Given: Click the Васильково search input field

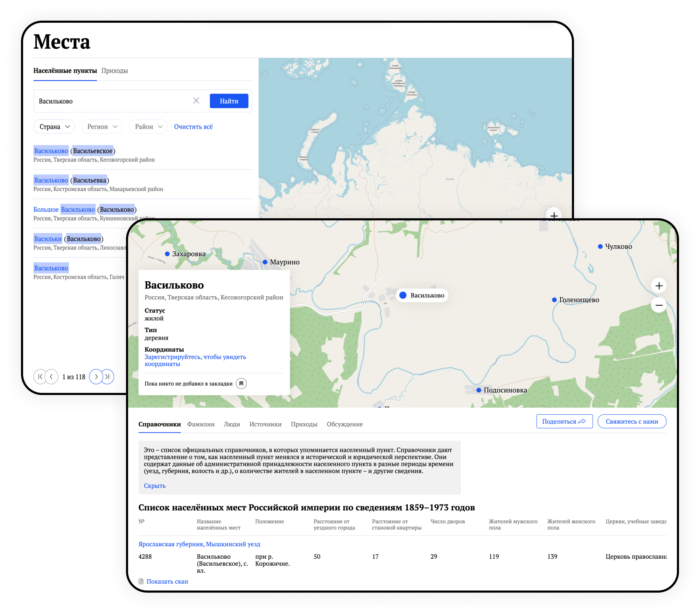Looking at the screenshot, I should point(105,101).
